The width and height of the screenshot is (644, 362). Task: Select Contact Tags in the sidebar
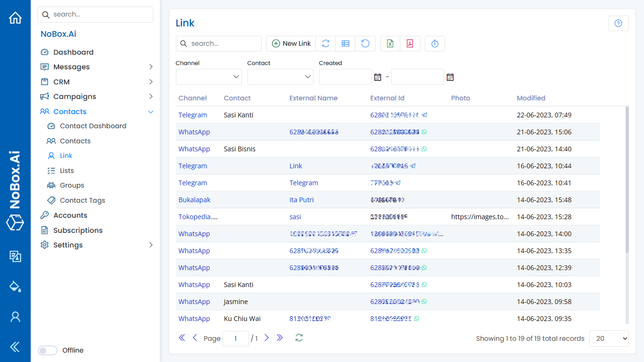tap(82, 200)
